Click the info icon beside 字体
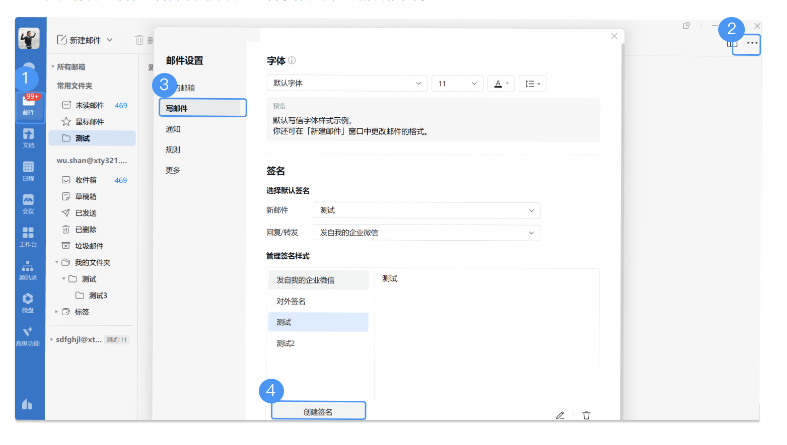 pyautogui.click(x=292, y=61)
